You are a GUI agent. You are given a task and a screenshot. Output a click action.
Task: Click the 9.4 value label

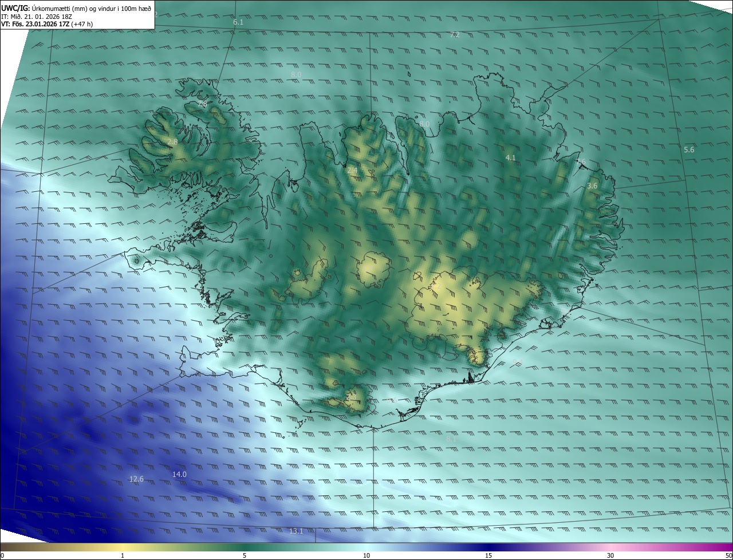[518, 362]
